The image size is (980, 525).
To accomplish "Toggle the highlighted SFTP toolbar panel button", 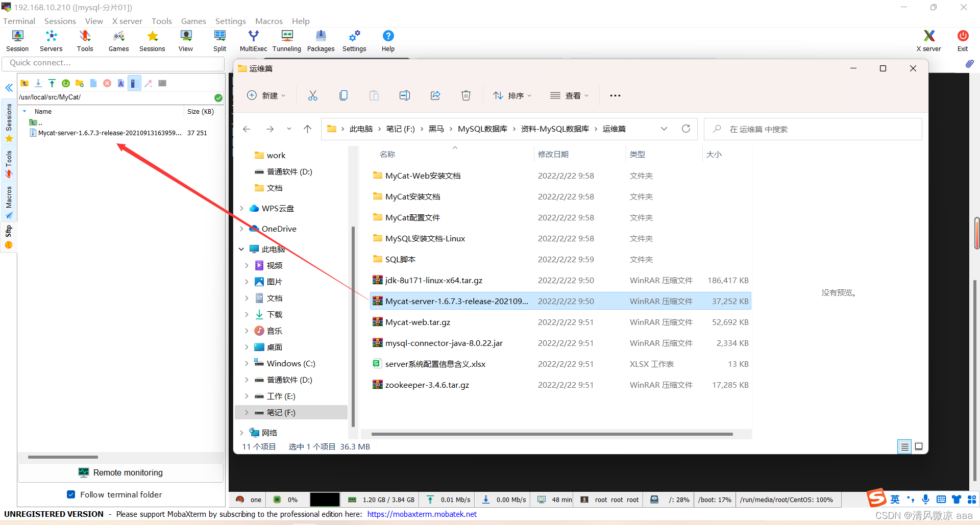I will click(134, 83).
